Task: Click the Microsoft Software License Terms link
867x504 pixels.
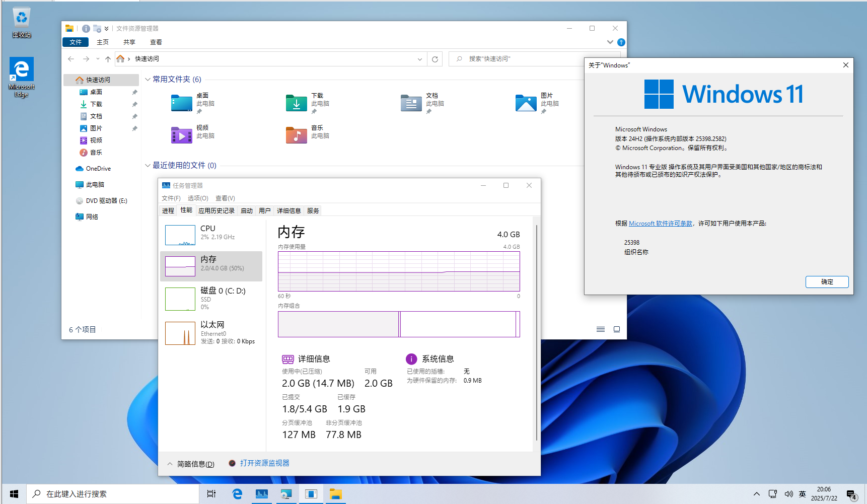Action: 661,224
